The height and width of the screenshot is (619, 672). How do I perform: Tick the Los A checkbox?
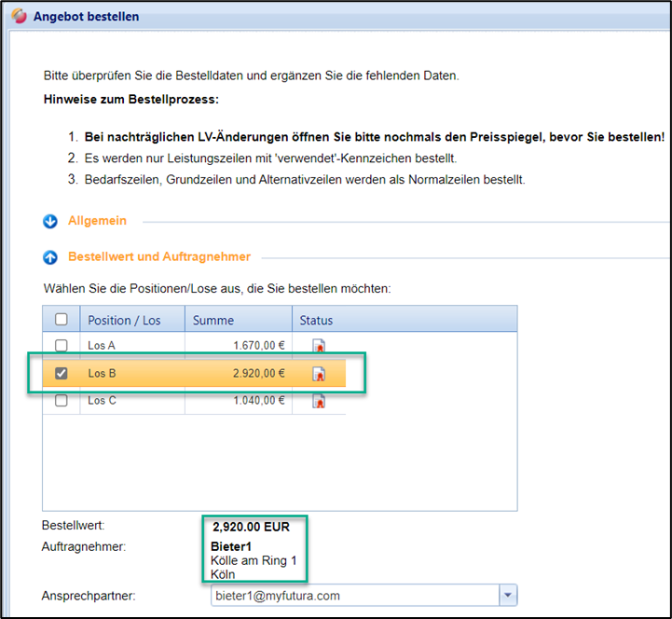[x=62, y=346]
